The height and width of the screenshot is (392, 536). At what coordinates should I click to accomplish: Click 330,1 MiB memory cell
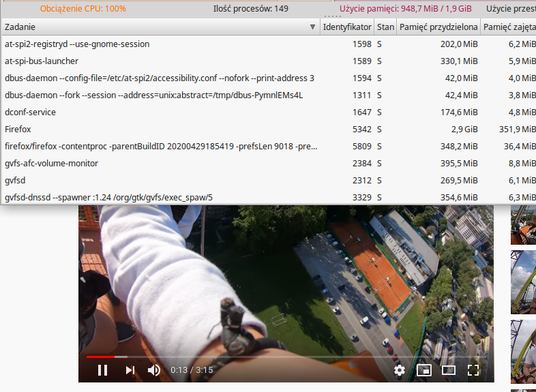459,61
